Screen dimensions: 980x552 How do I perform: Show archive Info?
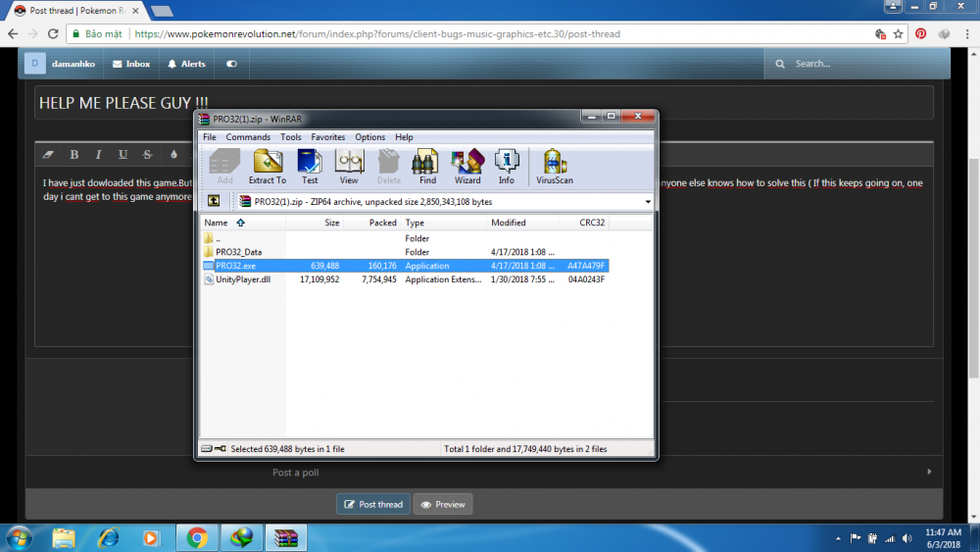507,166
